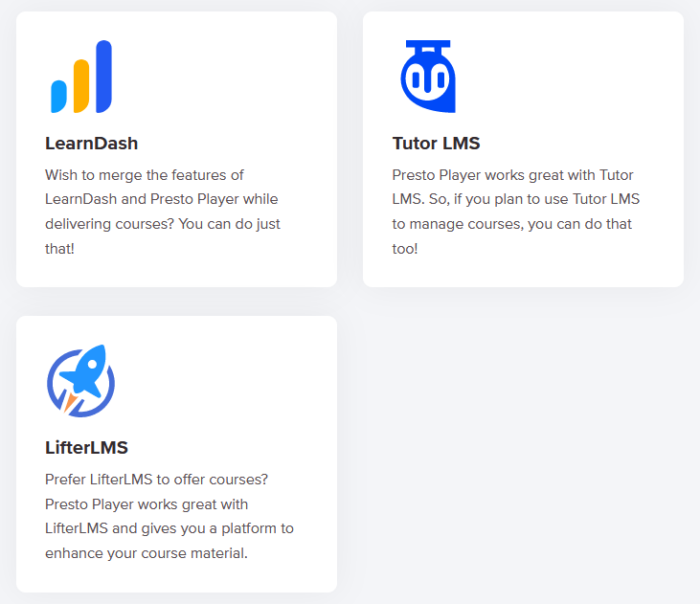Screen dimensions: 700x604
Task: Open the LearnDash heading link
Action: [x=92, y=144]
